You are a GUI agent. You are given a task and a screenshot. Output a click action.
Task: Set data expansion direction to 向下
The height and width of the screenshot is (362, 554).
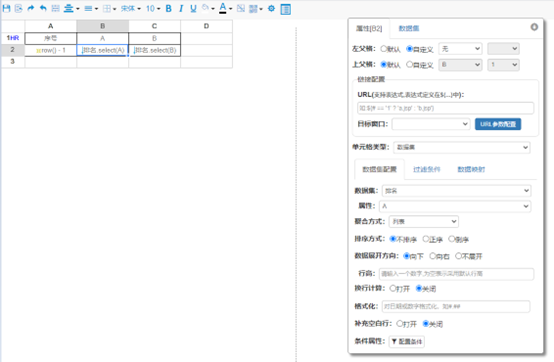pos(406,256)
